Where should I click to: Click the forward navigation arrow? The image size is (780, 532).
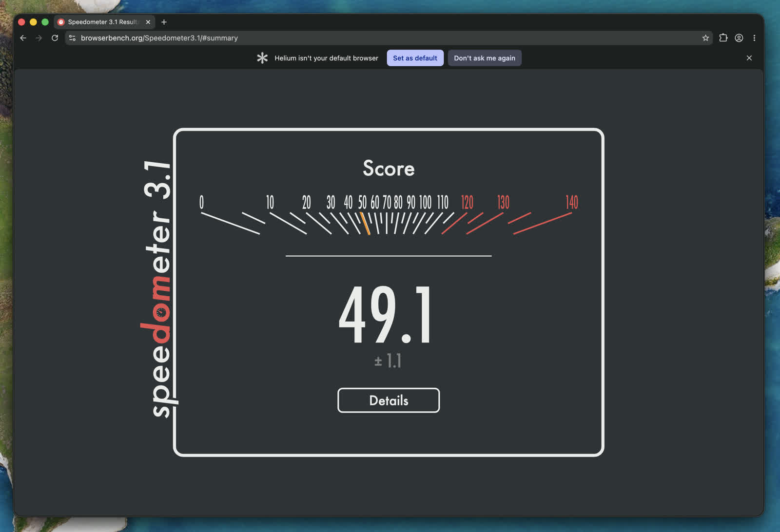point(39,38)
